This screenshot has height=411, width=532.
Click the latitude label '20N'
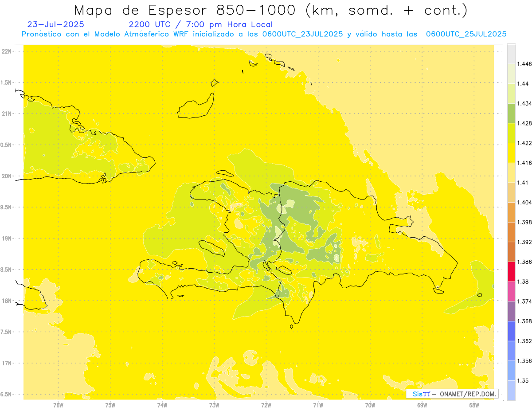(7, 176)
